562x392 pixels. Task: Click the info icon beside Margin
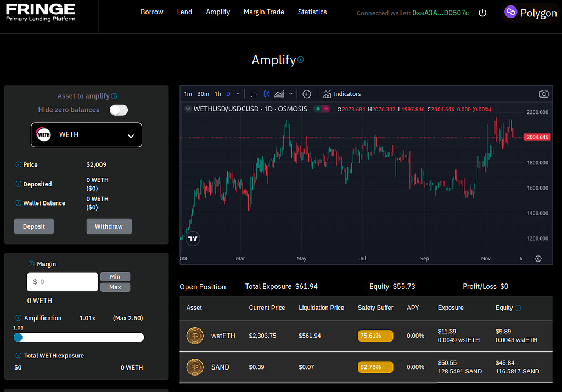pos(31,264)
